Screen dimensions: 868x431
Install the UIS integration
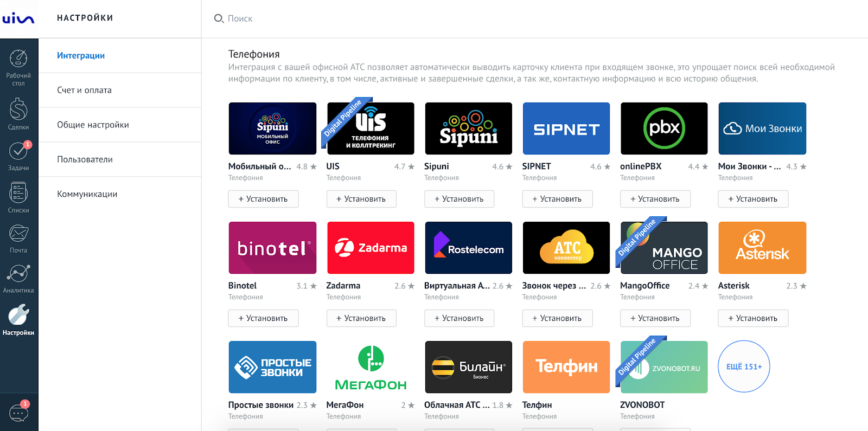point(361,199)
